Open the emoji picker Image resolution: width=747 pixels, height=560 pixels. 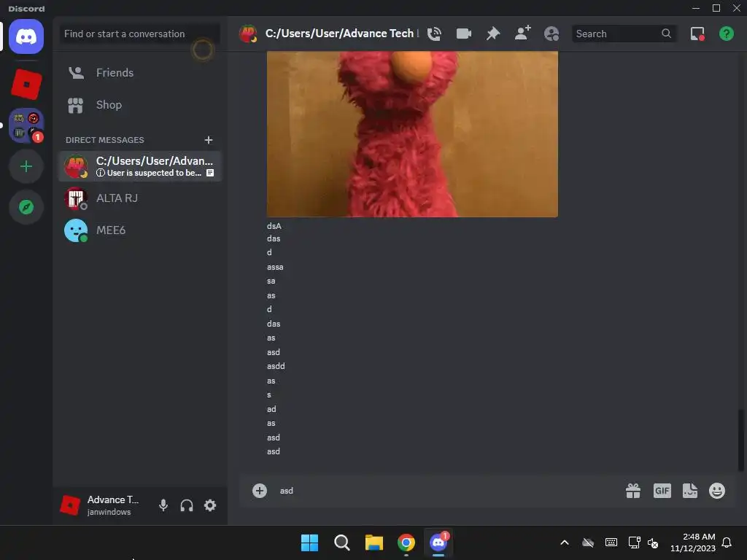tap(717, 491)
